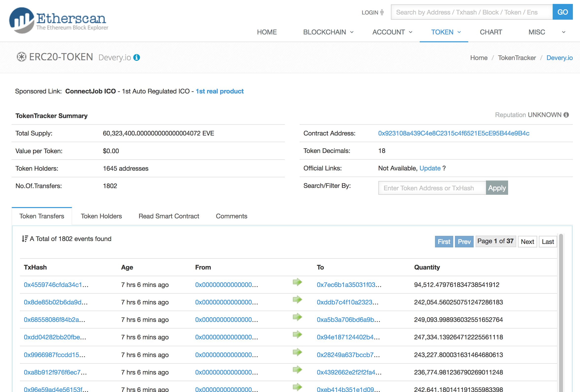Expand the ACCOUNT dropdown menu
580x392 pixels.
pyautogui.click(x=392, y=32)
